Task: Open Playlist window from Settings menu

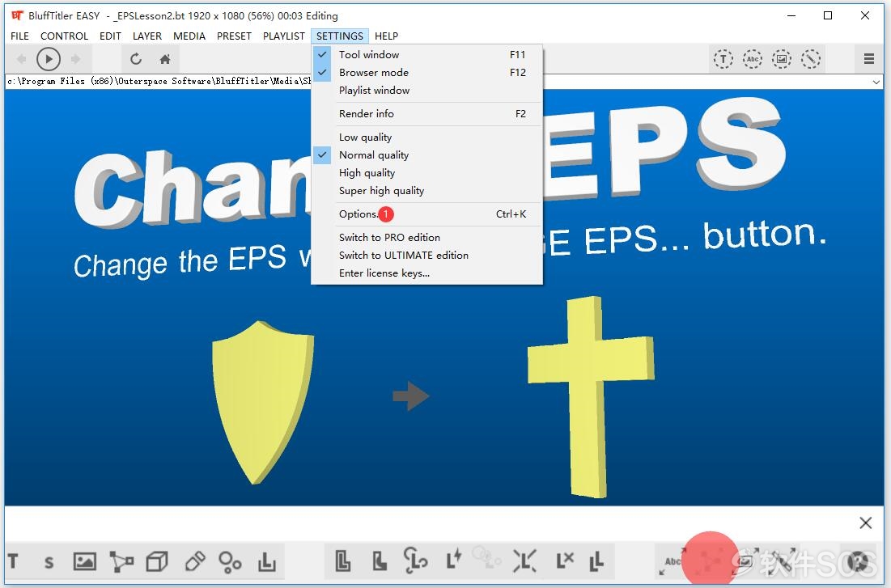Action: 427,91
